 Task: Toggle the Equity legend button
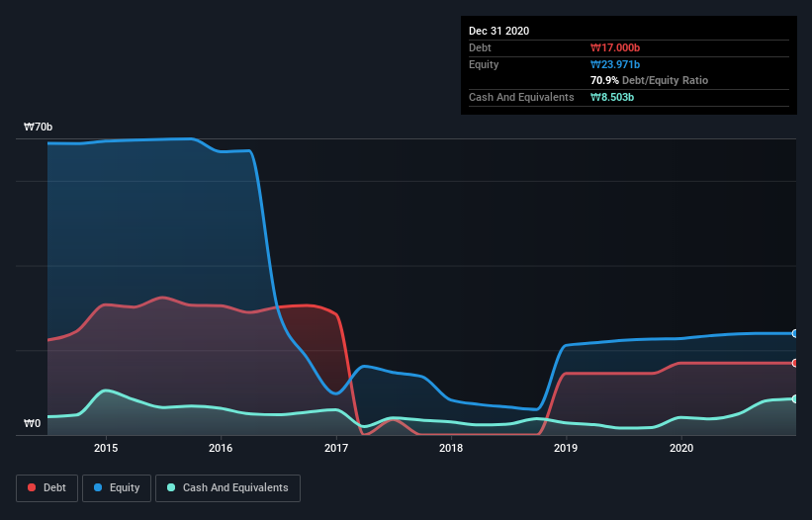[x=117, y=488]
